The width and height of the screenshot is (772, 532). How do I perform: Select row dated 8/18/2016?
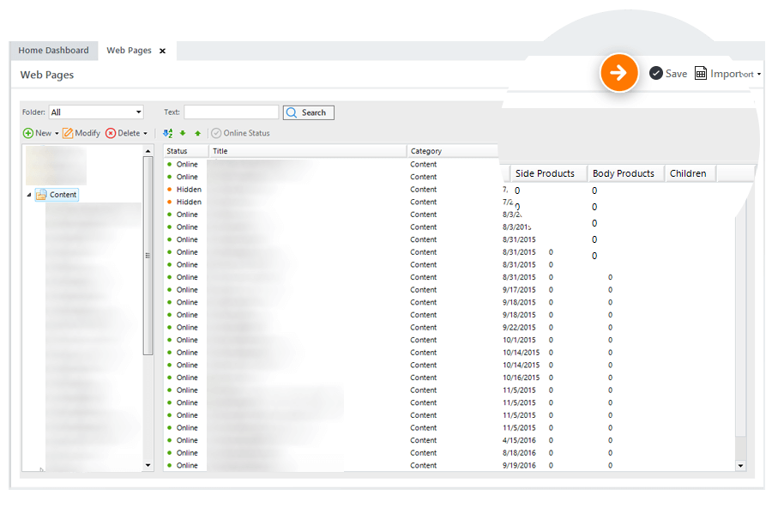pos(450,453)
